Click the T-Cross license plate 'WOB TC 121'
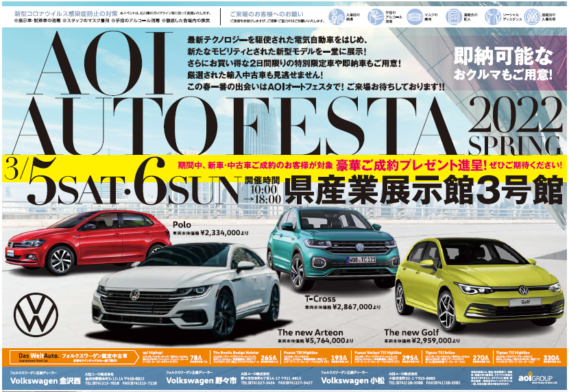 point(361,260)
